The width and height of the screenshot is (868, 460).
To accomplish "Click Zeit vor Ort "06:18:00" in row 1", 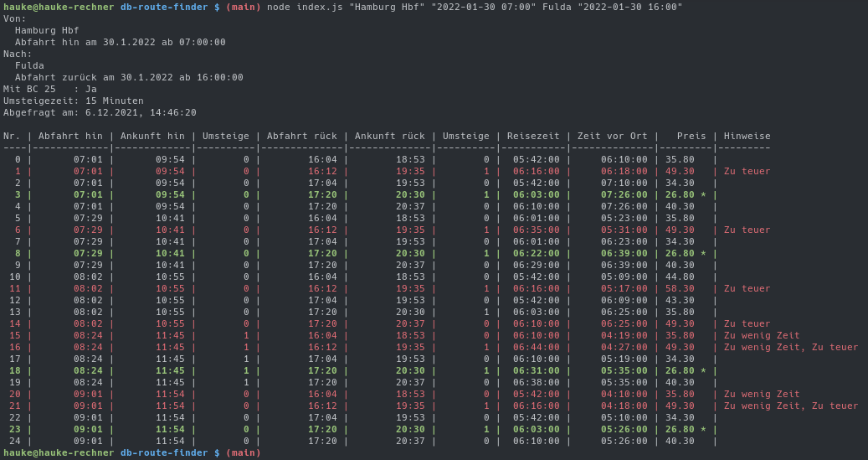I will click(x=624, y=171).
